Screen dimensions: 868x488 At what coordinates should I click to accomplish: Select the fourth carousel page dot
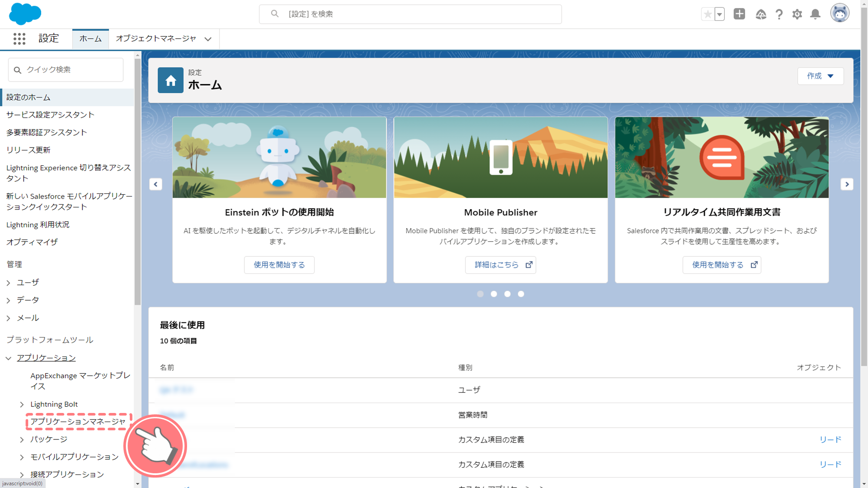coord(521,294)
